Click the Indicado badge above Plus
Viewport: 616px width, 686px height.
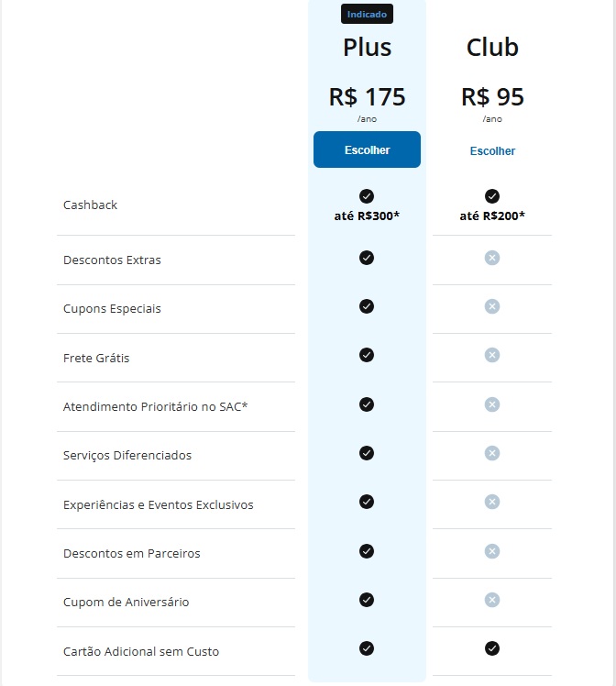click(x=367, y=15)
